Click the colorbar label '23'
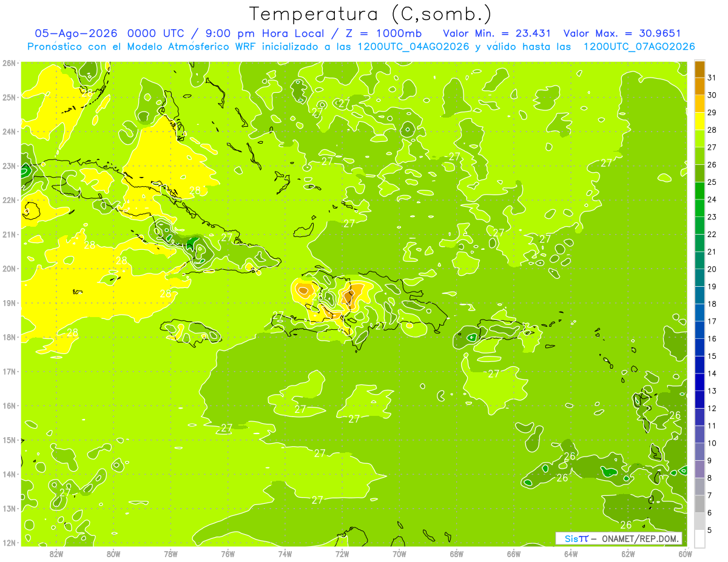The height and width of the screenshot is (562, 728). (x=712, y=217)
